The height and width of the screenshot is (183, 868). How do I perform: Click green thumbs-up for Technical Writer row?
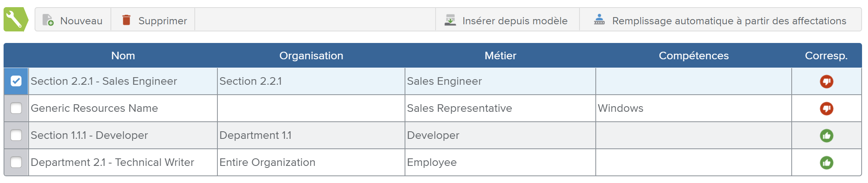pos(826,163)
